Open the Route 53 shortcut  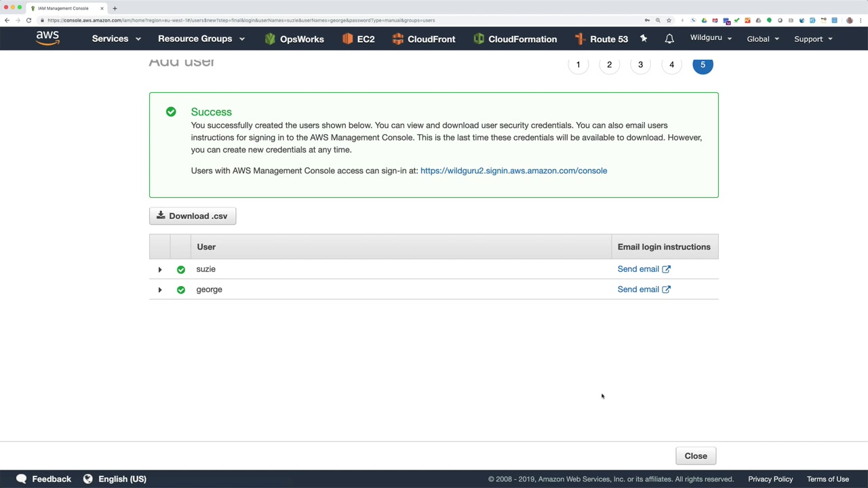tap(601, 39)
